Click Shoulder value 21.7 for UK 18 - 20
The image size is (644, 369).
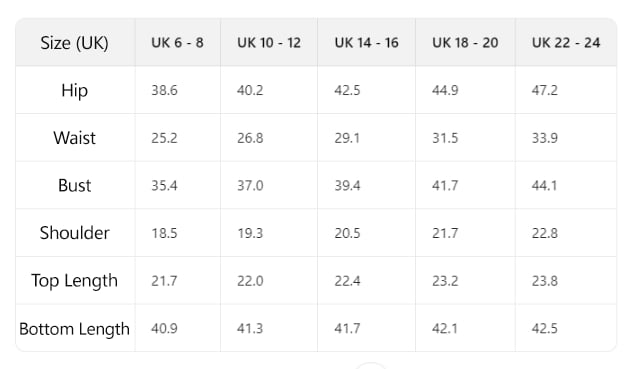(445, 233)
